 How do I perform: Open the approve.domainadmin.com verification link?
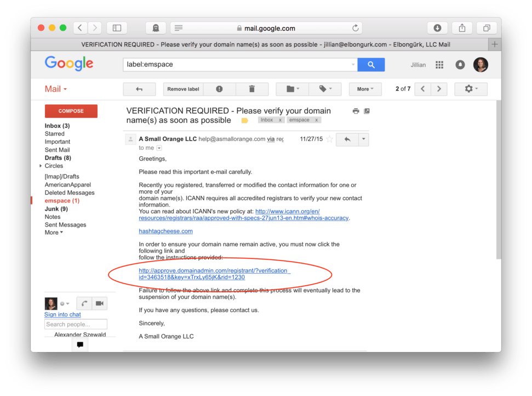coord(214,274)
